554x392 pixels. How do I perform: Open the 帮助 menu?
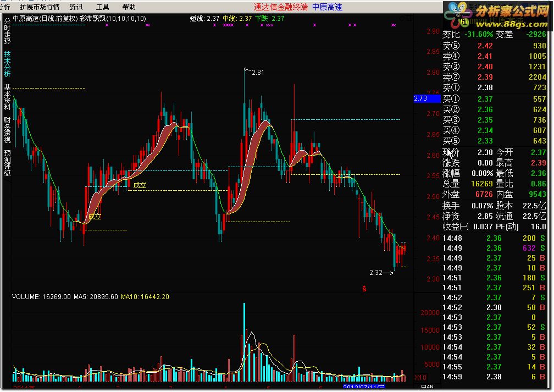(129, 7)
